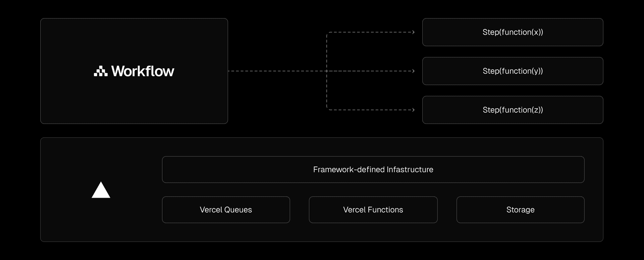Click dashed line between Workflow box and junction
Viewport: 644px width, 260px height.
[x=277, y=71]
